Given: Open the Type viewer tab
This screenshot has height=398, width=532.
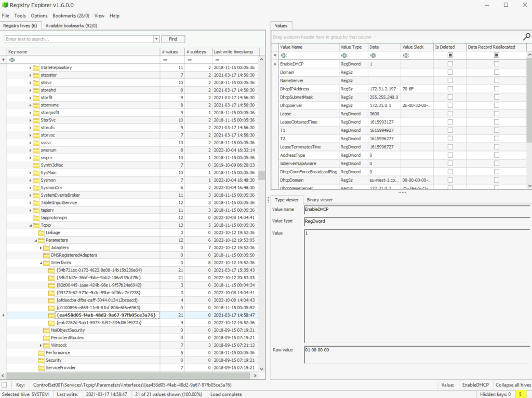Looking at the screenshot, I should pos(286,200).
